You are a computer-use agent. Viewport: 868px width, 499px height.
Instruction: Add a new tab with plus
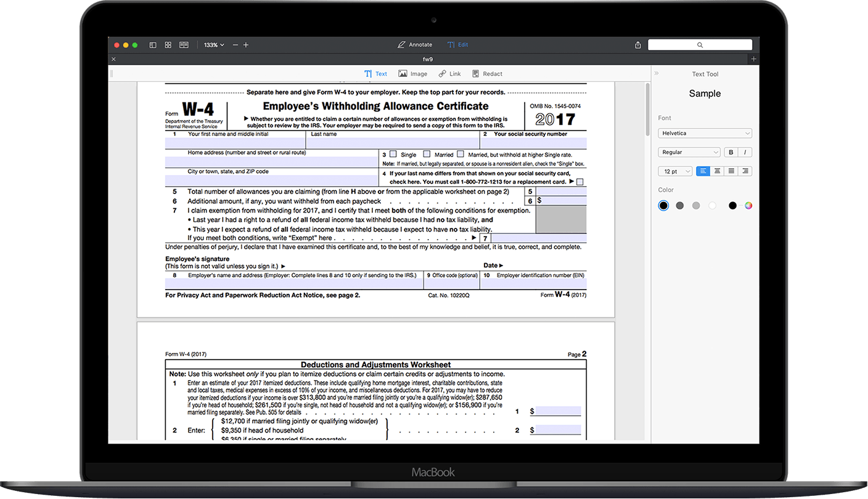pyautogui.click(x=753, y=59)
